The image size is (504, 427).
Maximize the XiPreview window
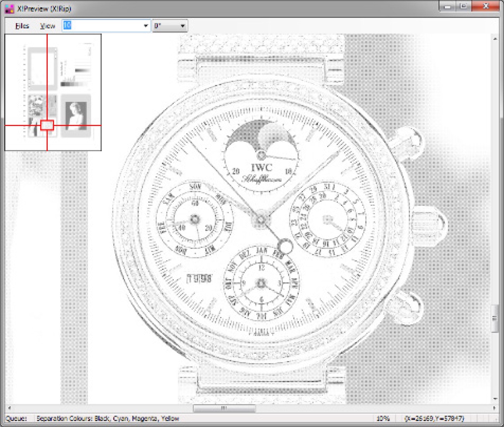[463, 6]
